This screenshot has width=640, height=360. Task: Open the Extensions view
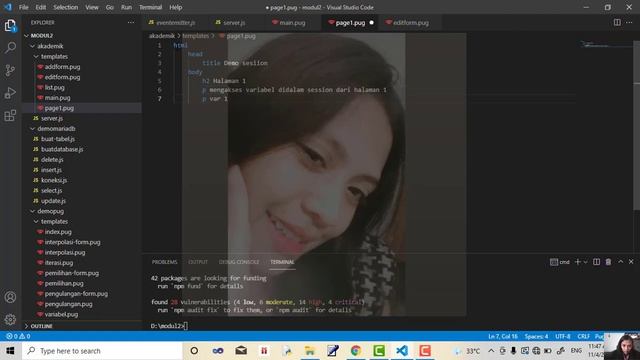click(x=10, y=116)
